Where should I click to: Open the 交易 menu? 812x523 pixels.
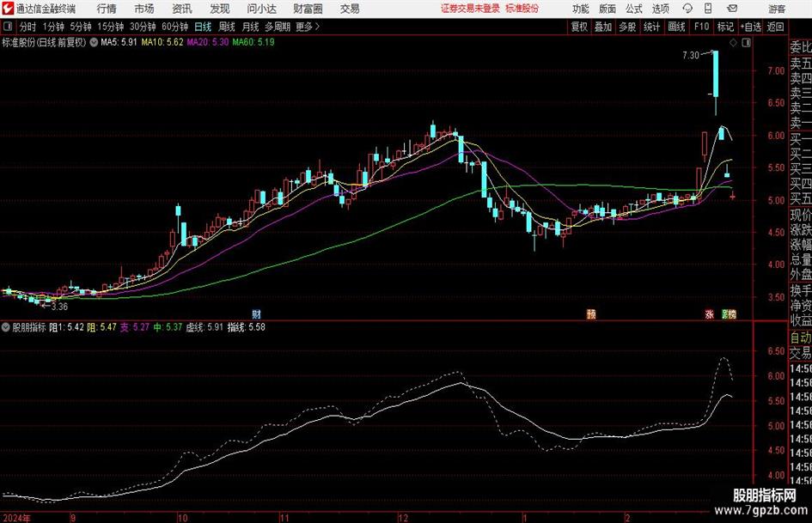350,9
